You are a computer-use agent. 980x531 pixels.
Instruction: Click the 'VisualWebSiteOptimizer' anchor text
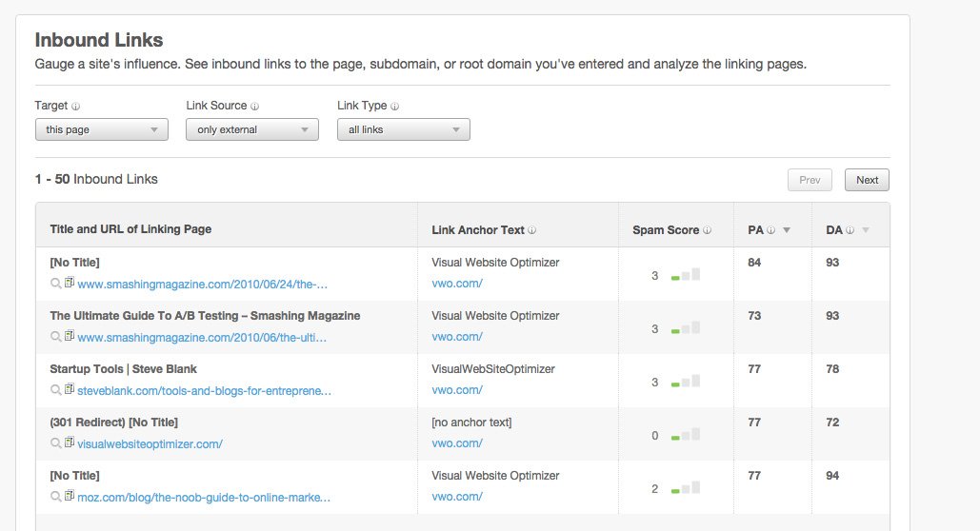click(x=493, y=369)
